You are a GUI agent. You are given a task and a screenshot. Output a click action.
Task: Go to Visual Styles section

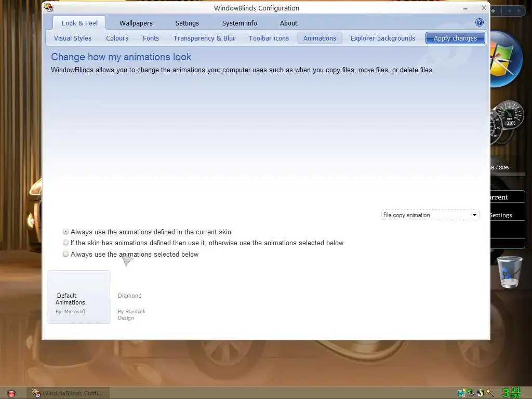[x=73, y=38]
